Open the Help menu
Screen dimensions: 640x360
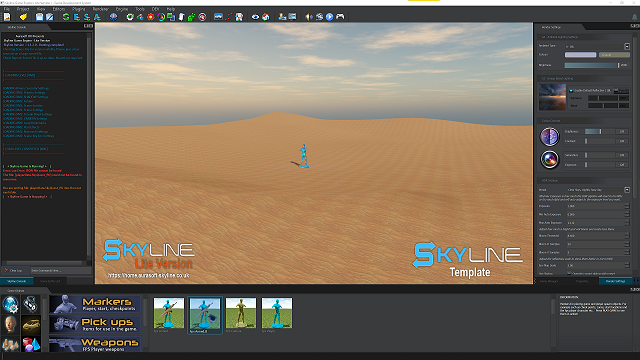[171, 9]
